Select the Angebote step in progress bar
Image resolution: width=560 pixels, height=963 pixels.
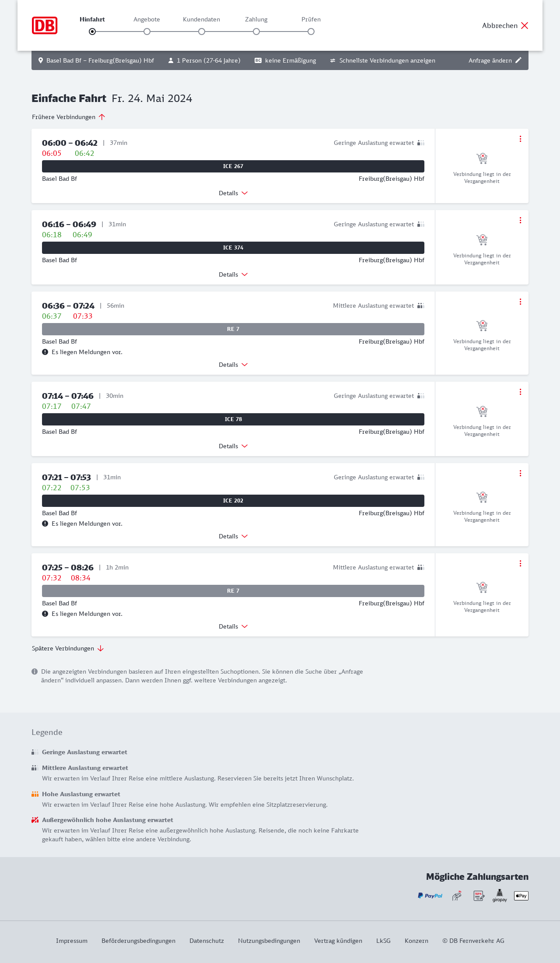coord(147,31)
